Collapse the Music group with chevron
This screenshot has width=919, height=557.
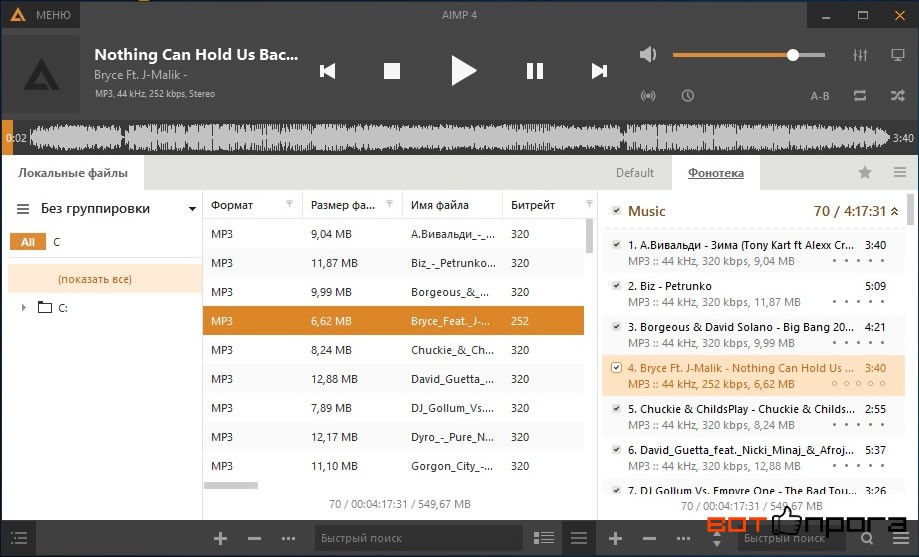click(x=895, y=211)
